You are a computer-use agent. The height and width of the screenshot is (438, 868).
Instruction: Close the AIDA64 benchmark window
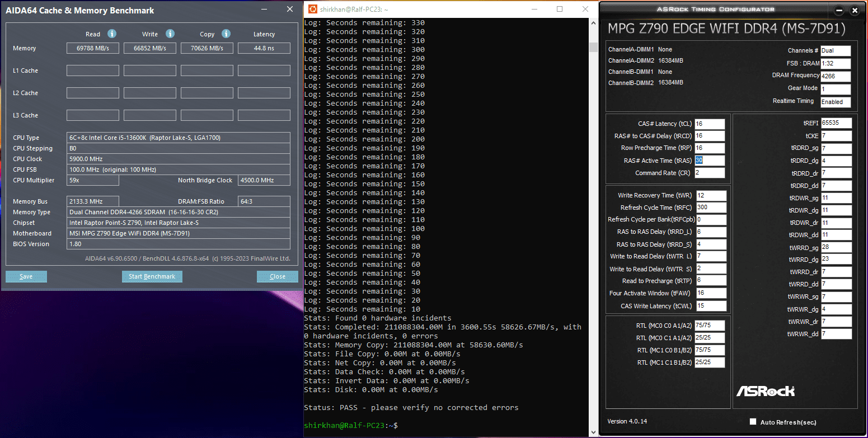click(290, 10)
